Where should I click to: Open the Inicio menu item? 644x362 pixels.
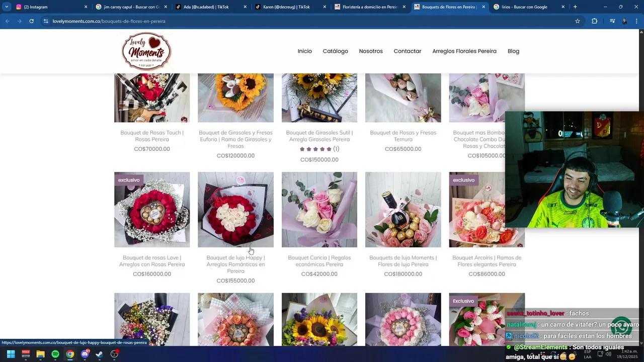[x=304, y=51]
